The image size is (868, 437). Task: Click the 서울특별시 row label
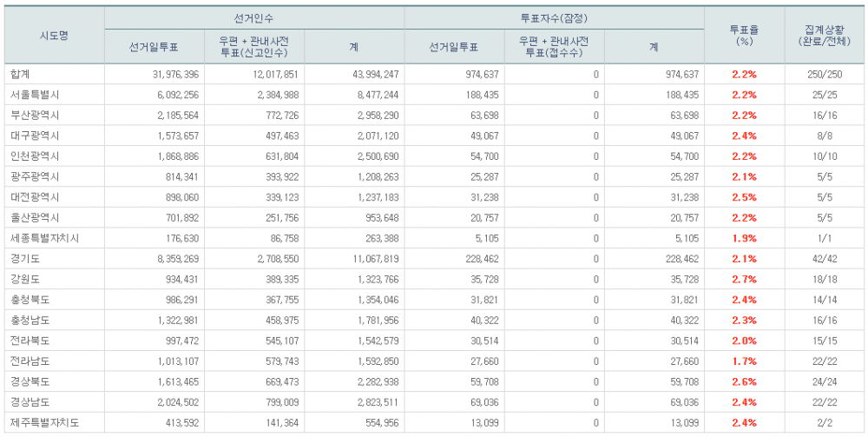(35, 95)
